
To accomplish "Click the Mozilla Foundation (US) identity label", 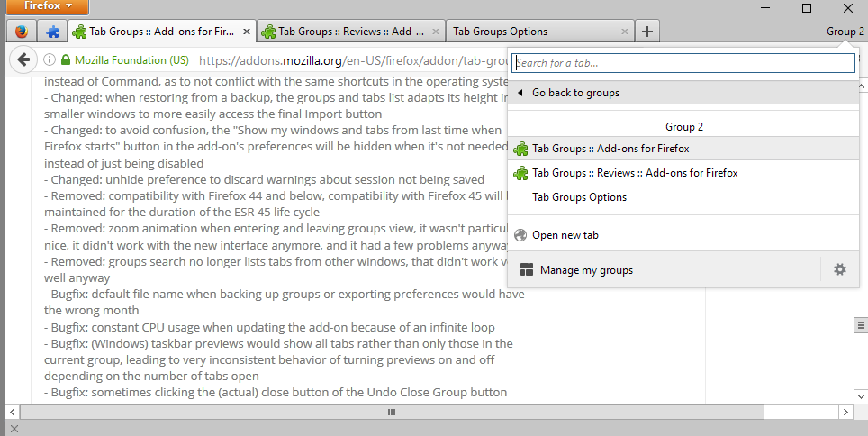I will coord(131,59).
